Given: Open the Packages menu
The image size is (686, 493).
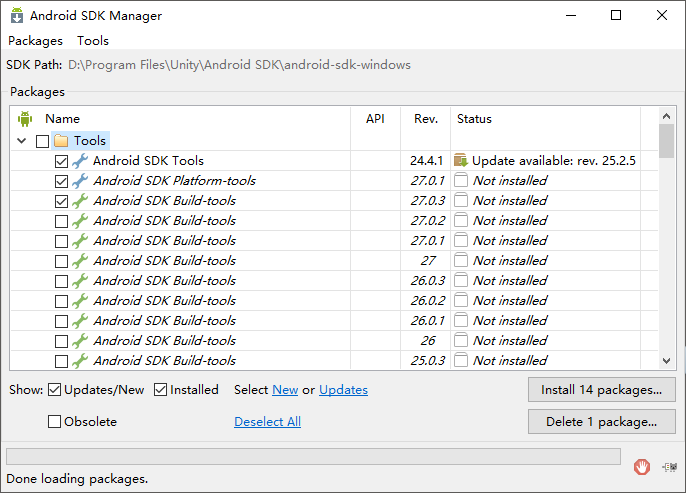Looking at the screenshot, I should (x=35, y=41).
